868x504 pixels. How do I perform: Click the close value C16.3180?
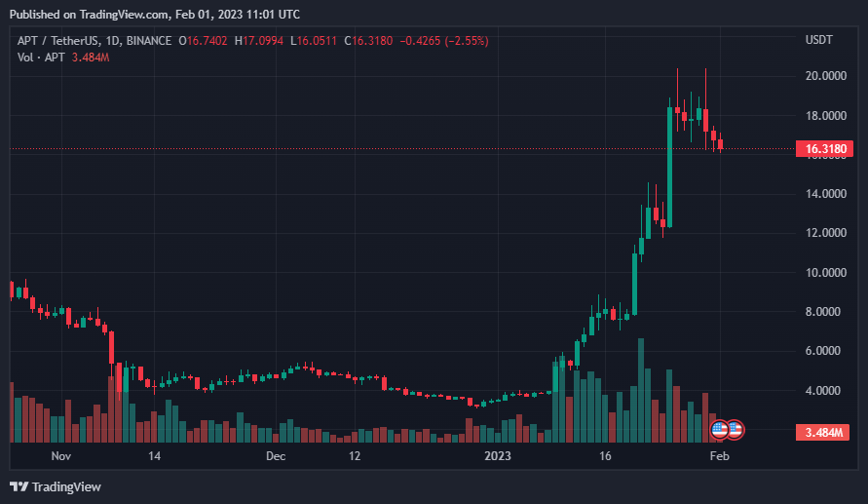368,40
